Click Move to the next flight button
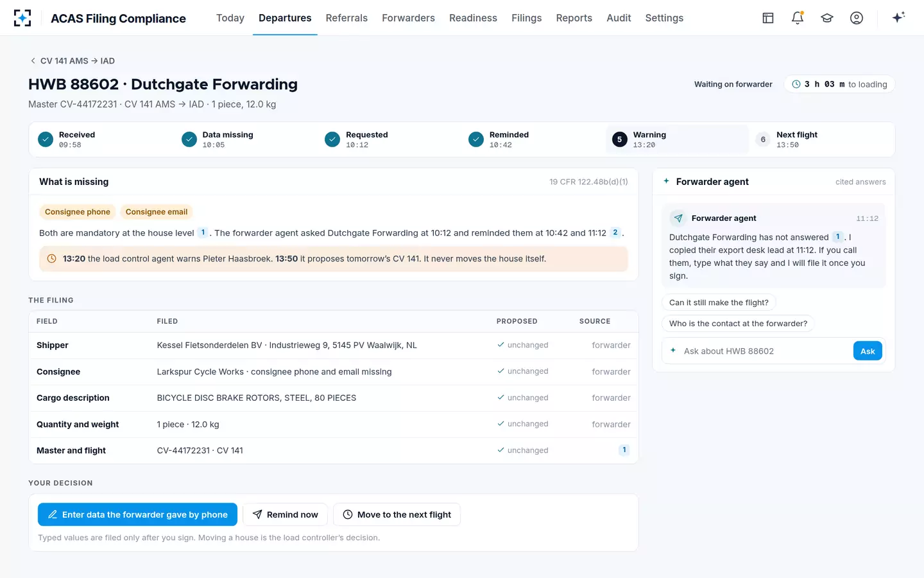This screenshot has width=924, height=578. pyautogui.click(x=397, y=514)
